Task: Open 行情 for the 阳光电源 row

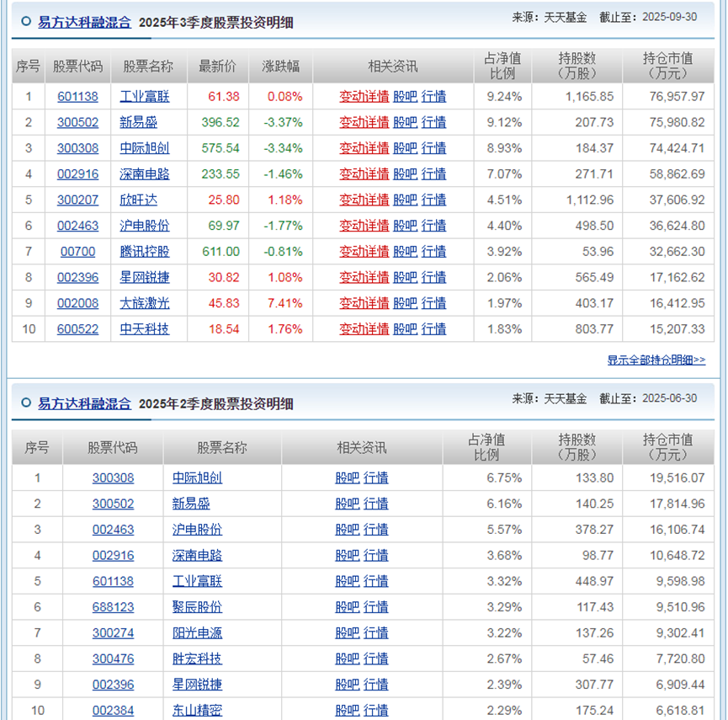Action: [375, 633]
